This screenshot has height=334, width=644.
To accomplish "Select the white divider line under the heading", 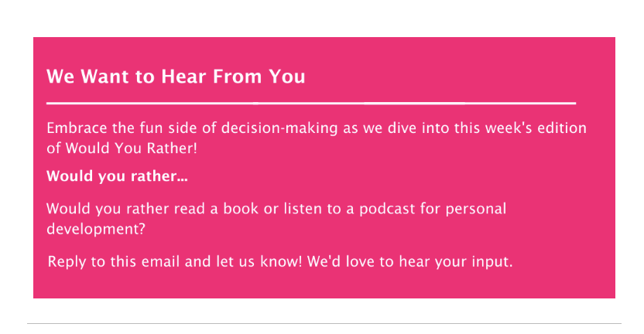I will pyautogui.click(x=311, y=104).
